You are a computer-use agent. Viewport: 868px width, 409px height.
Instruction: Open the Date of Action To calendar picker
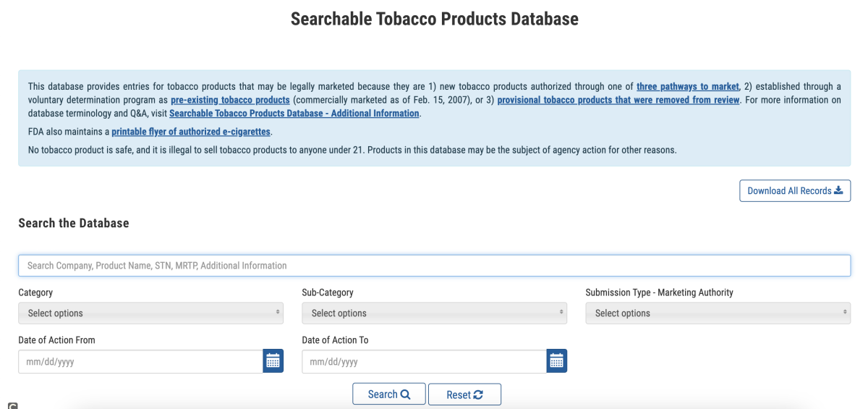coord(556,361)
